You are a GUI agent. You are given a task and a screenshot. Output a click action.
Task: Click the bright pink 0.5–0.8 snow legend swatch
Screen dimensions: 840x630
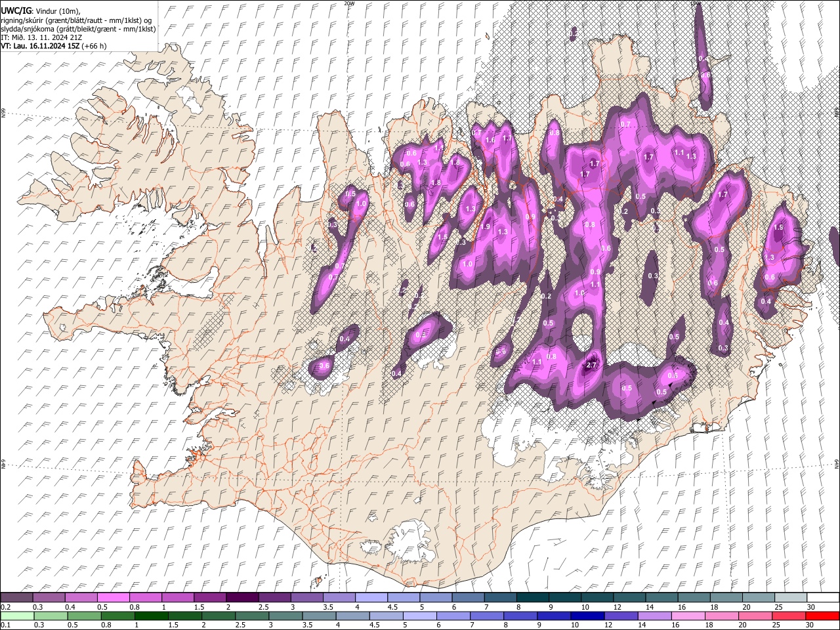(113, 597)
